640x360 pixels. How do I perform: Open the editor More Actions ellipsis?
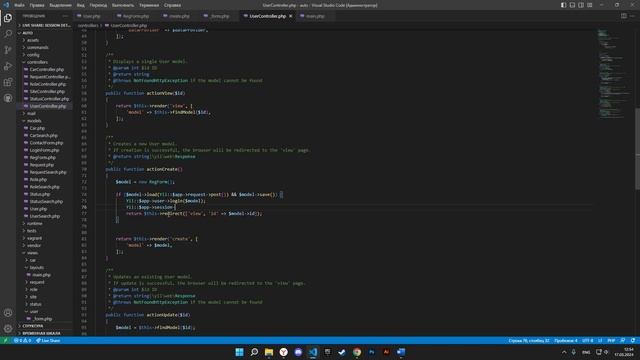[x=633, y=16]
